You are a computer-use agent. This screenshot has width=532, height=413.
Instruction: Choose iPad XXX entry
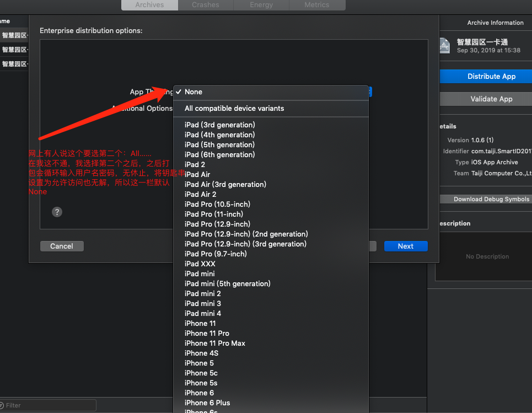[x=271, y=264]
